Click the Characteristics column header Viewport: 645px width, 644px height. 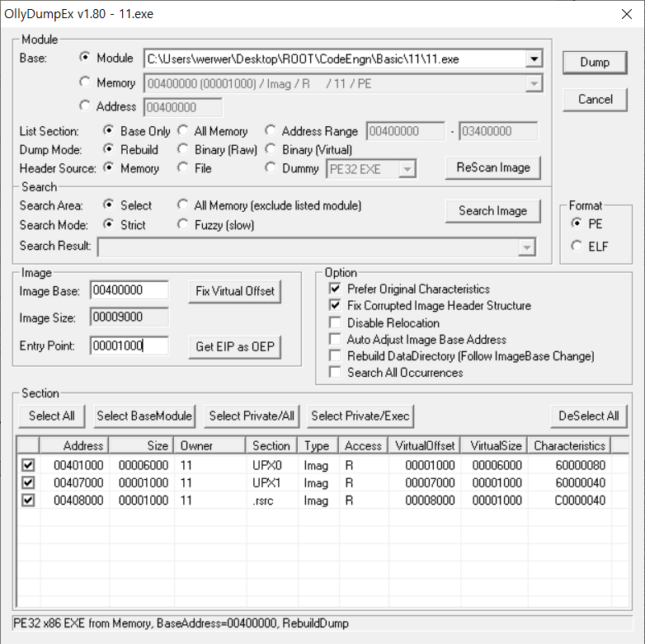coord(570,446)
